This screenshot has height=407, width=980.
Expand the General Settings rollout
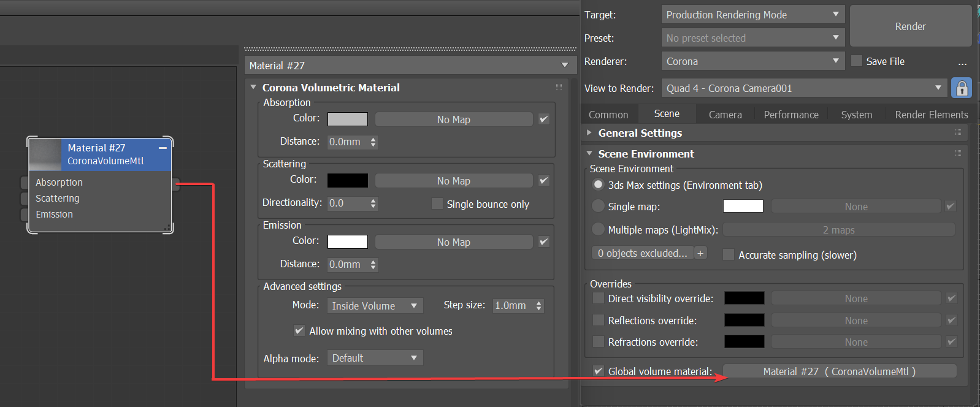pyautogui.click(x=589, y=132)
